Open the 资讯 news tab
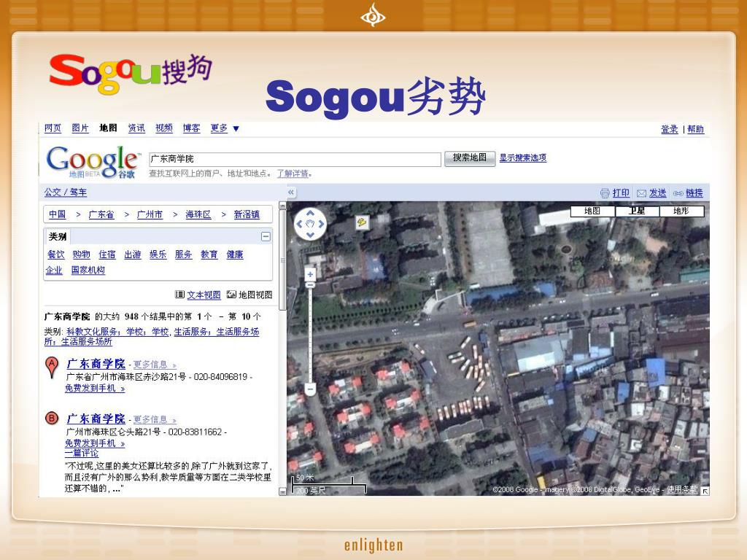 136,128
